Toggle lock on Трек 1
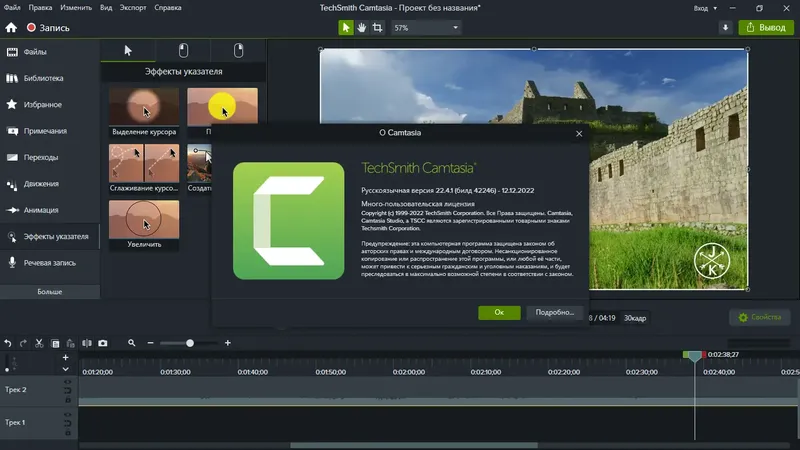Screen dimensions: 800x450 click(68, 433)
